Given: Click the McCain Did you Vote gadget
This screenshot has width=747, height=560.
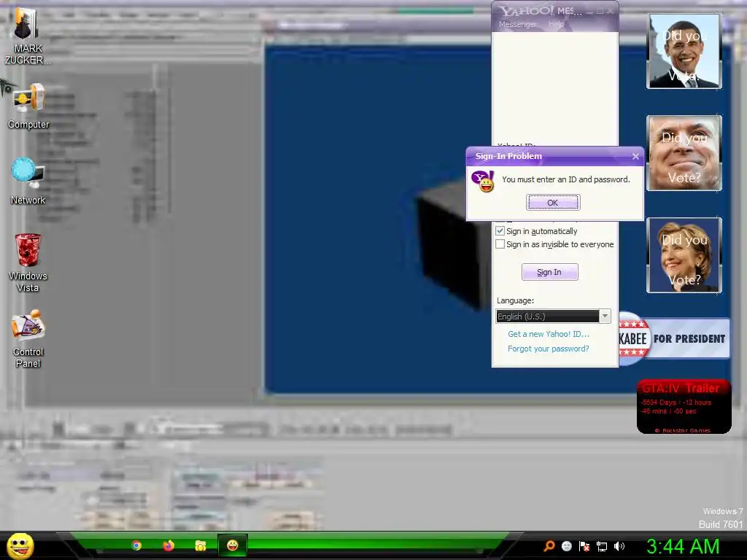Looking at the screenshot, I should tap(684, 153).
